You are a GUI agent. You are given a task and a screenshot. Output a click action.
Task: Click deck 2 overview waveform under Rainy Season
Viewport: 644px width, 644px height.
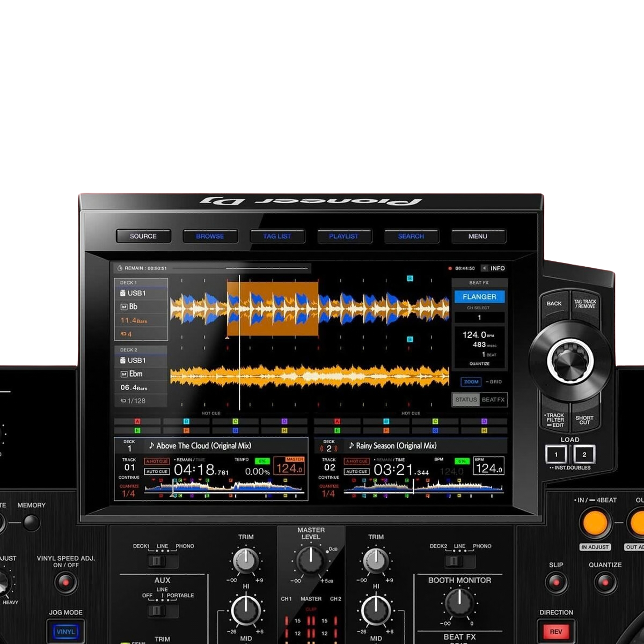pos(424,487)
